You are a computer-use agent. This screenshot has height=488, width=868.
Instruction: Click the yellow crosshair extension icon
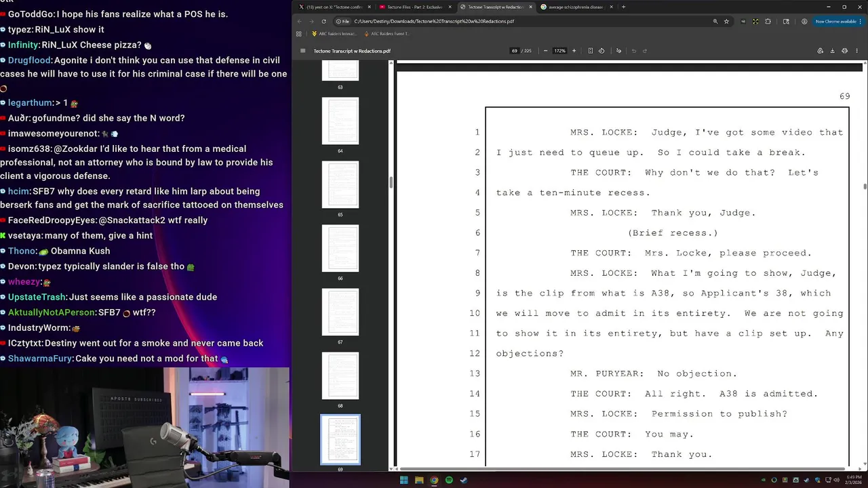(755, 21)
